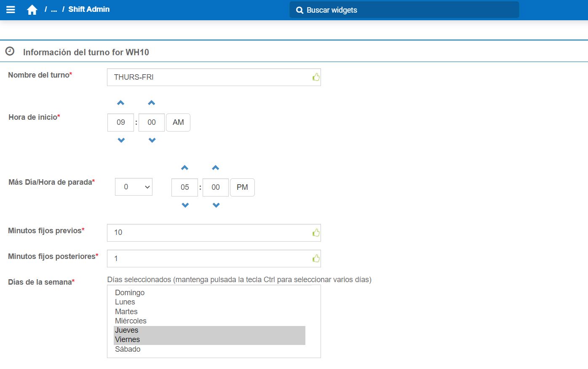Select Sábado in the weekdays list
588x369 pixels.
pyautogui.click(x=128, y=349)
